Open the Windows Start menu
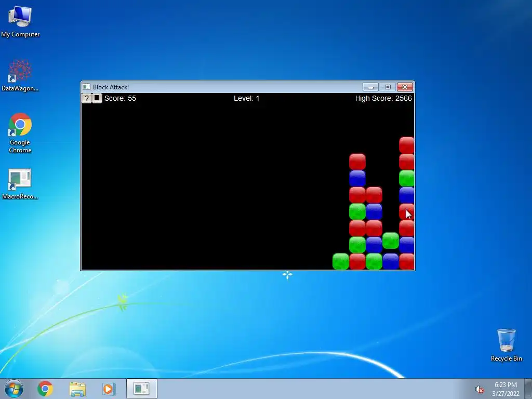This screenshot has height=399, width=532. (x=14, y=389)
